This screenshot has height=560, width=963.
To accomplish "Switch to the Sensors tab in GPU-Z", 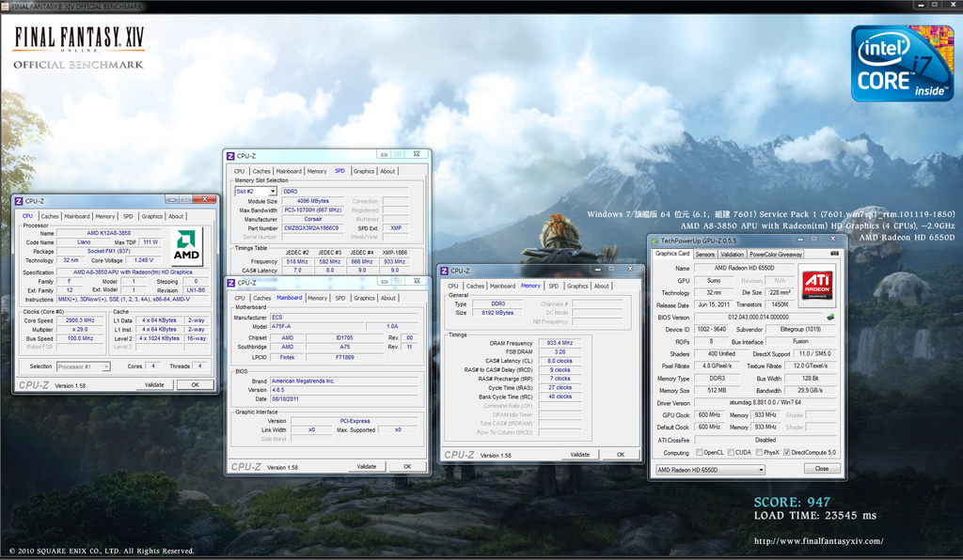I will coord(704,255).
